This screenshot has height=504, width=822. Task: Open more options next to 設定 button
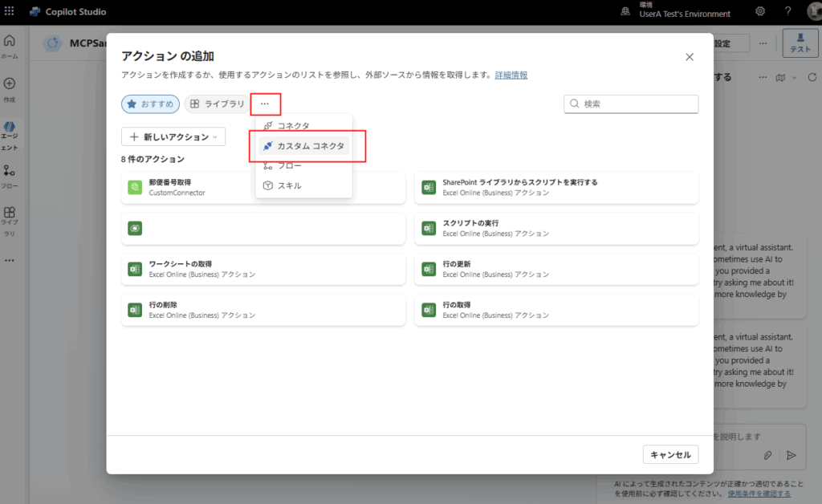pos(763,43)
